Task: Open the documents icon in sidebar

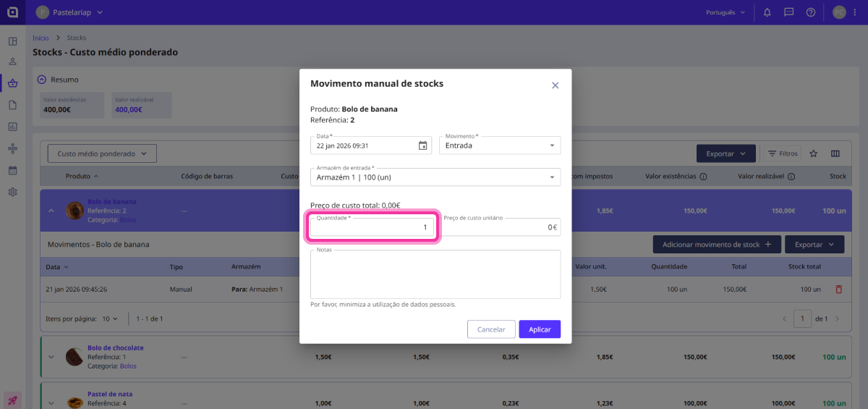Action: [12, 105]
